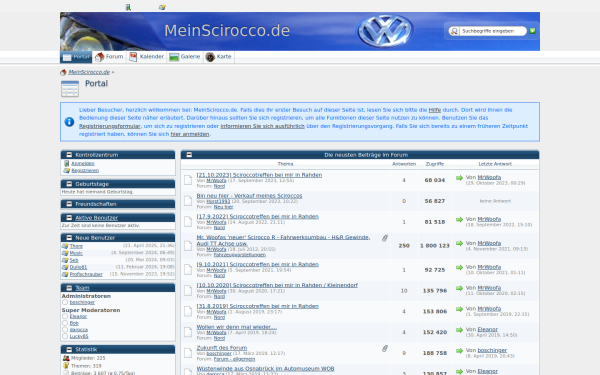Screen dimensions: 600x375
Task: Open the Anmelden link in Kontrollzentrum
Action: [83, 164]
